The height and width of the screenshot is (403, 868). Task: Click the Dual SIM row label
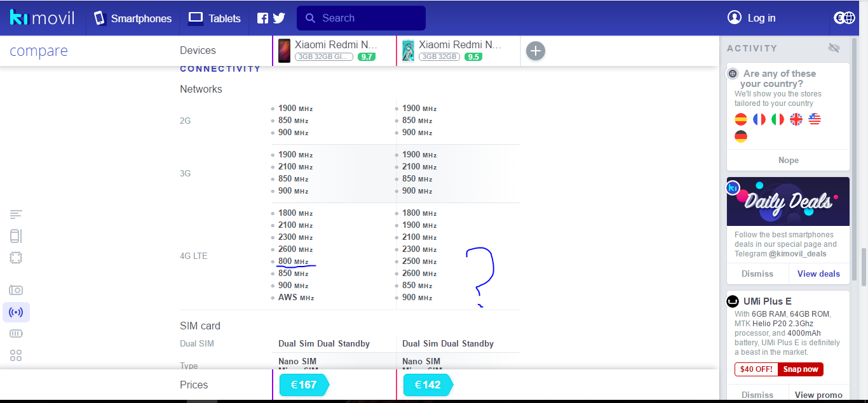coord(197,343)
